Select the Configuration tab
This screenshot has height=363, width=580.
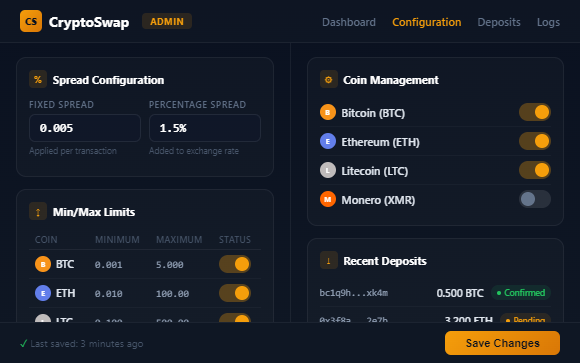click(426, 22)
